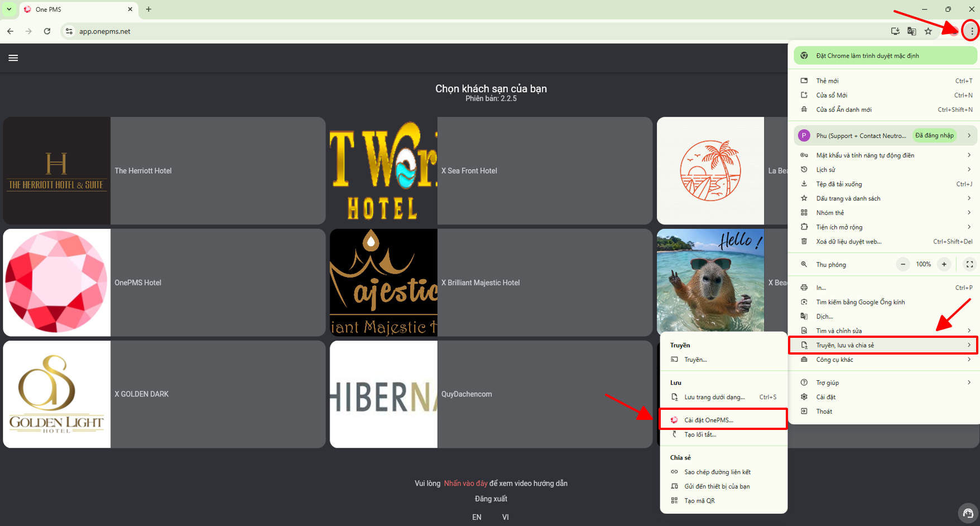Open the support headset chat icon
Screen dimensions: 980x526
coord(968,513)
